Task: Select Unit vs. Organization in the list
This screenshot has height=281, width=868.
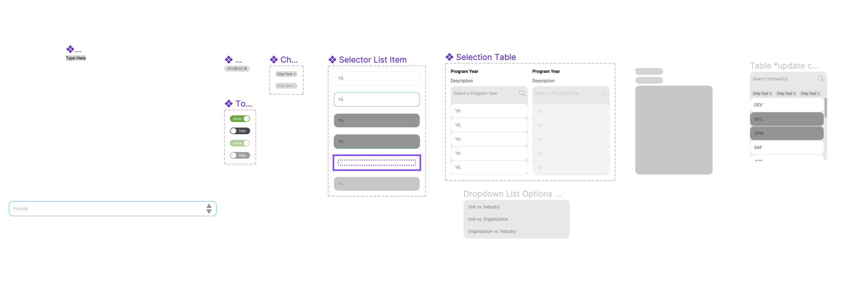Action: click(488, 219)
